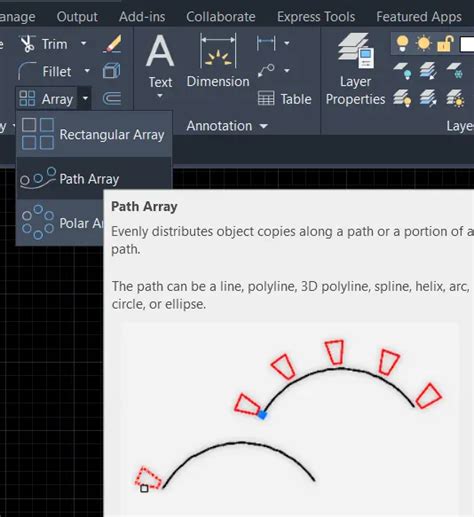The image size is (474, 517).
Task: Expand the Fillet dropdown arrow
Action: tap(87, 71)
